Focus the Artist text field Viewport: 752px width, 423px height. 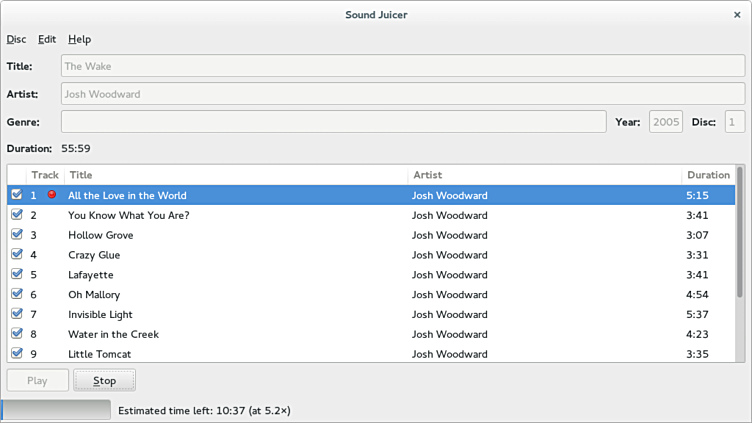click(x=402, y=94)
